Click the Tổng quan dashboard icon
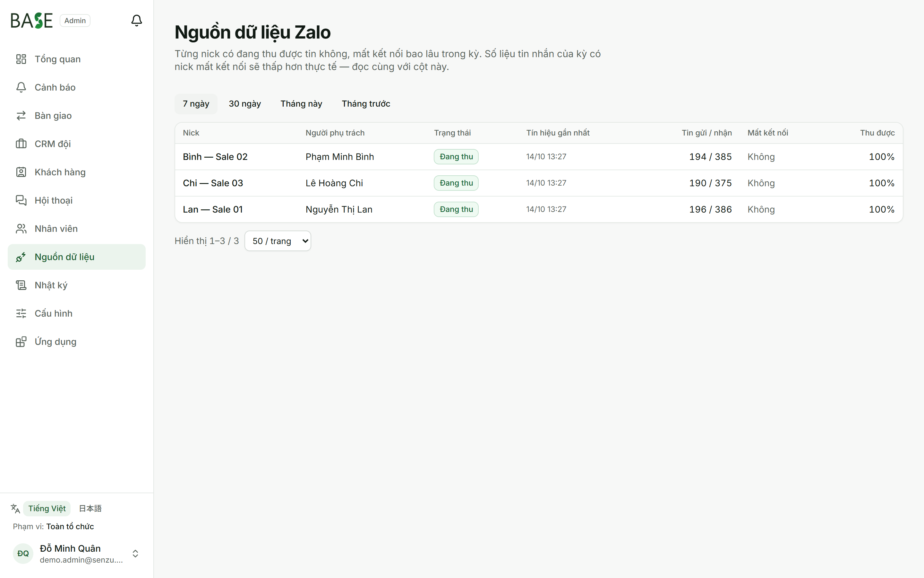Screen dimensions: 924x578 [21, 59]
